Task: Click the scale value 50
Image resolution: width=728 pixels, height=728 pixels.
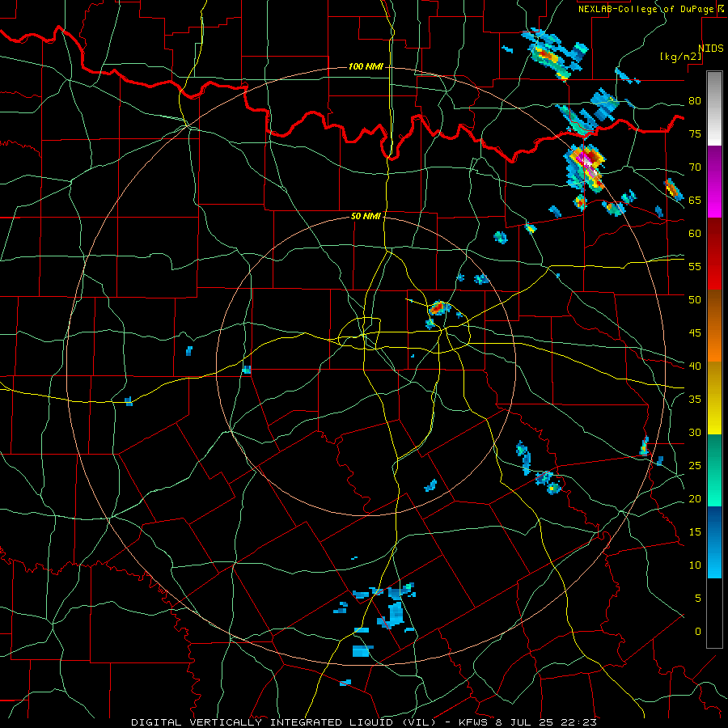Action: pyautogui.click(x=695, y=299)
